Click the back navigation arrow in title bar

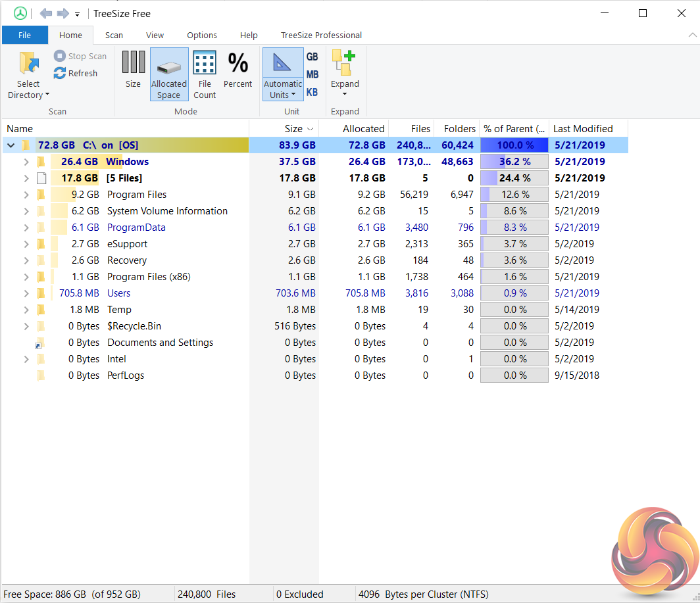click(45, 13)
